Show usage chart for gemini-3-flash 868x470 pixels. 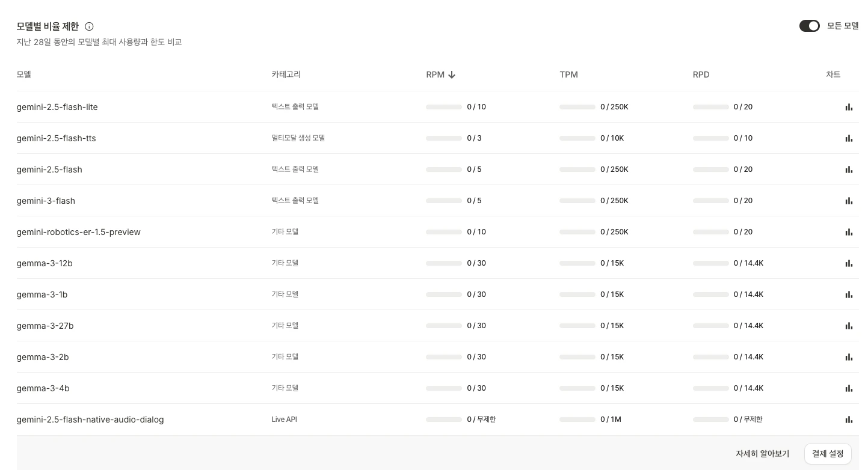849,201
